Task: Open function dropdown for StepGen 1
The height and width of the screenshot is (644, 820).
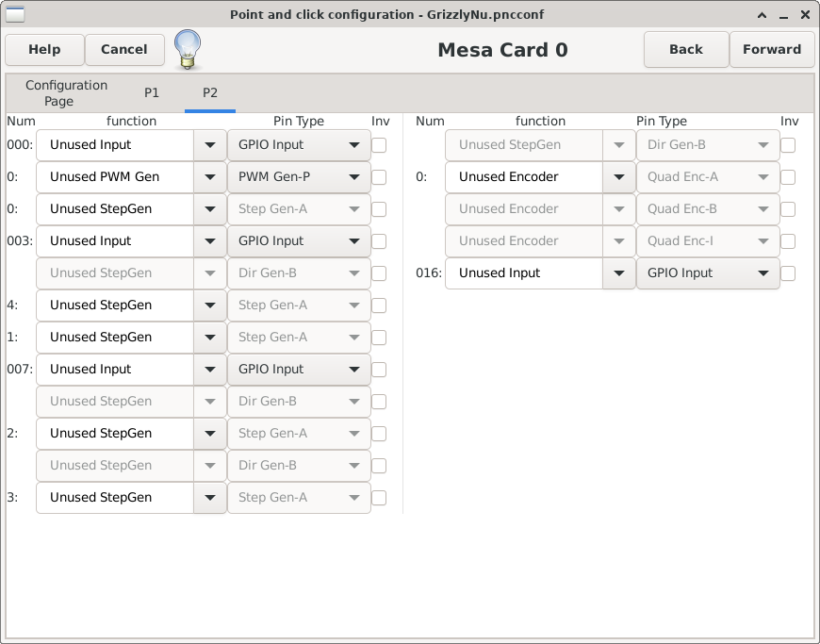Action: (x=210, y=338)
